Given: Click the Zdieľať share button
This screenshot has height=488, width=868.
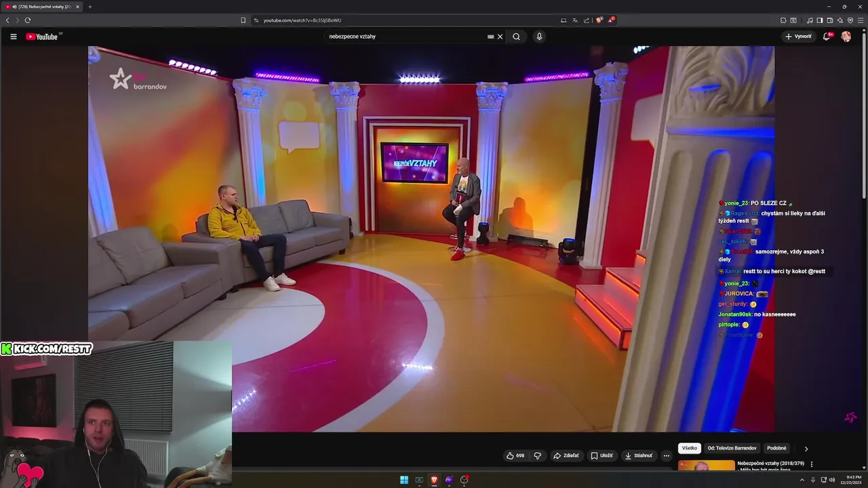Looking at the screenshot, I should pos(566,455).
